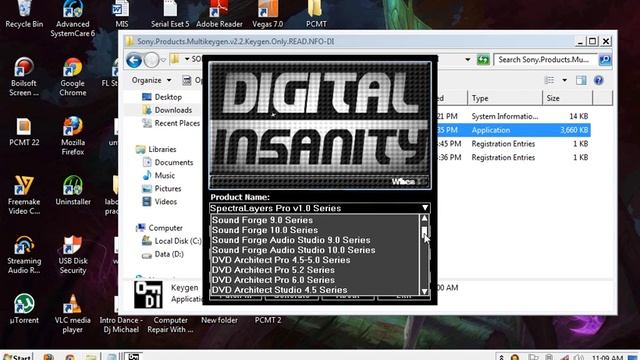The width and height of the screenshot is (640, 360).
Task: Open the Start button on taskbar
Action: click(x=17, y=356)
